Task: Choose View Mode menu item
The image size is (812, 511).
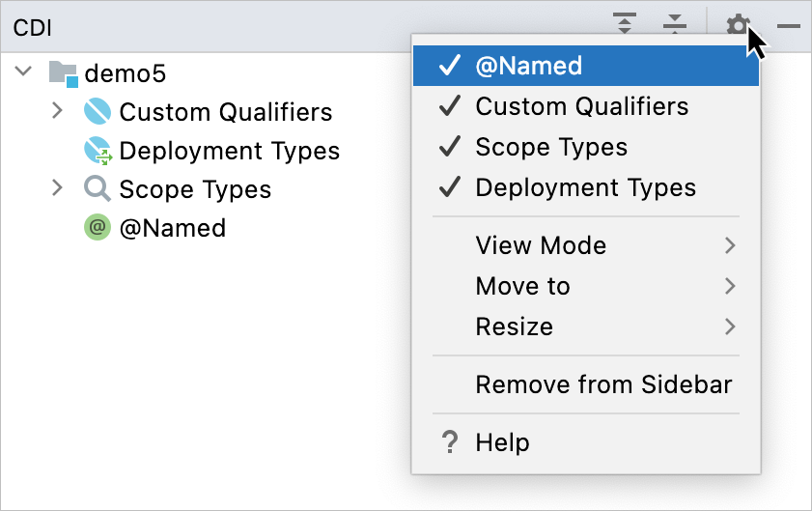Action: click(586, 245)
